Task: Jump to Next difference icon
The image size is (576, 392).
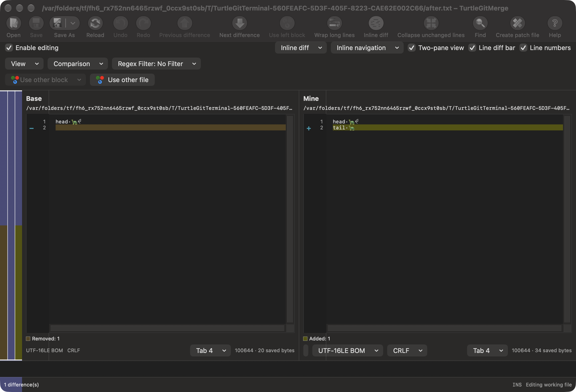Action: click(239, 24)
